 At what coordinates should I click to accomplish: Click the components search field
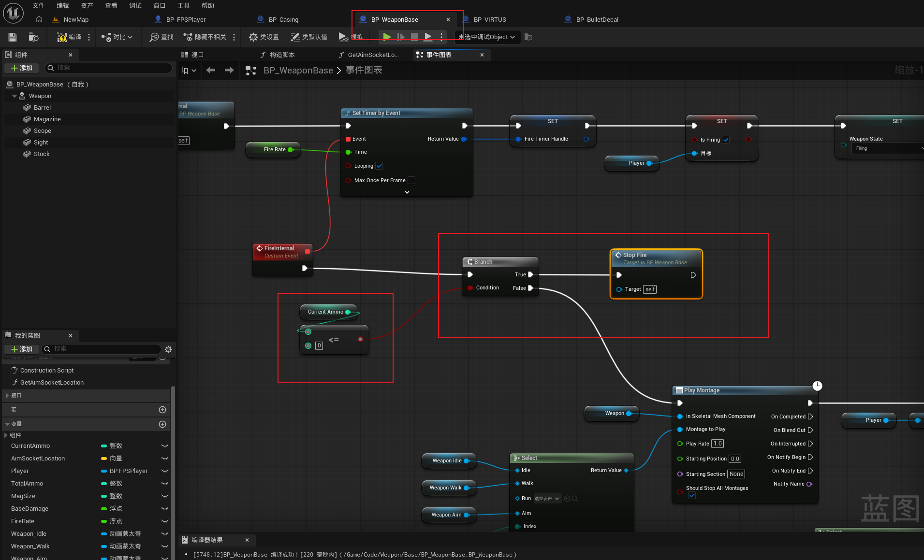tap(109, 68)
